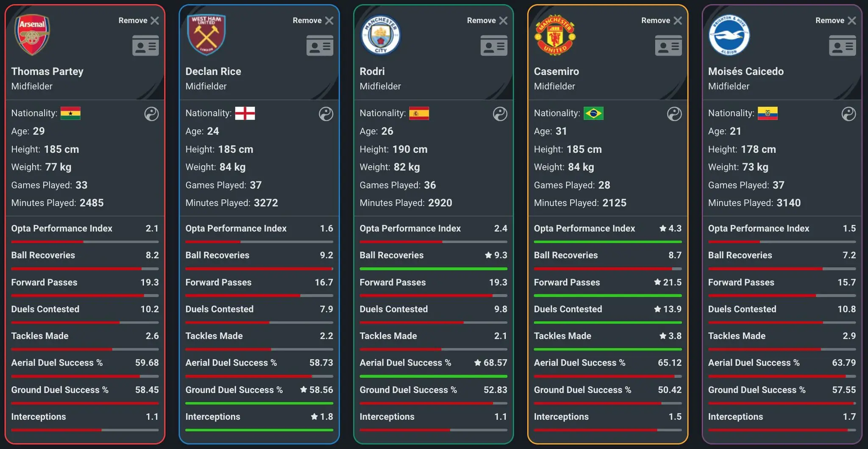This screenshot has width=868, height=449.
Task: Click the Arsenal club crest
Action: tap(32, 35)
